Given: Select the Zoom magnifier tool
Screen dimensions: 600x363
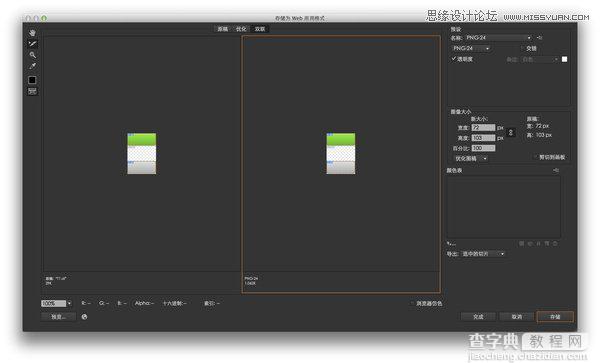Looking at the screenshot, I should coord(33,55).
